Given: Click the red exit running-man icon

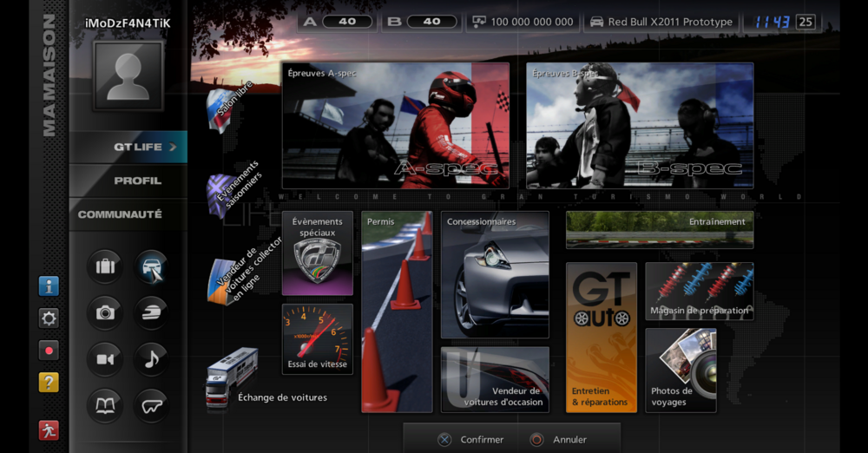Looking at the screenshot, I should tap(49, 430).
